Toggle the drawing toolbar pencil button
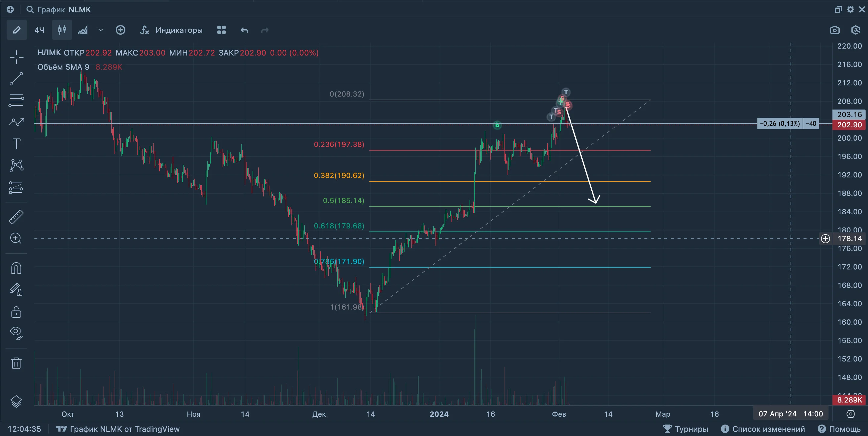 click(x=17, y=30)
